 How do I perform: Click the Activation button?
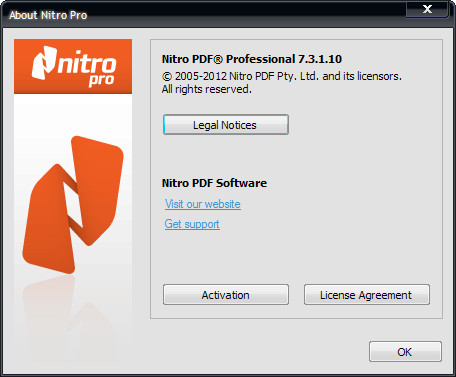(226, 295)
